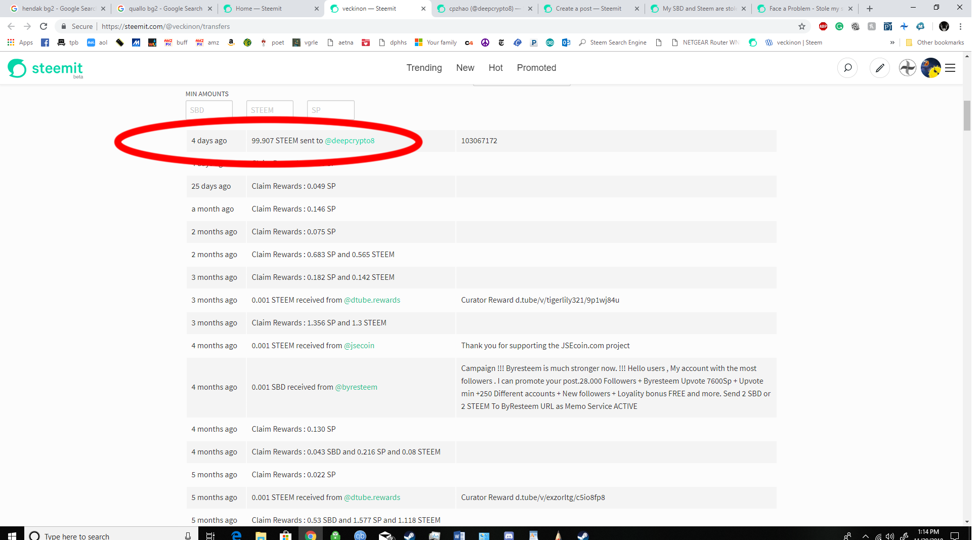Click the STEEM minimum amount field

point(270,110)
